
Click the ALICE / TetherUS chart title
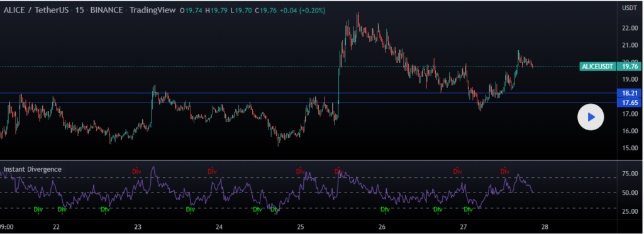[35, 11]
